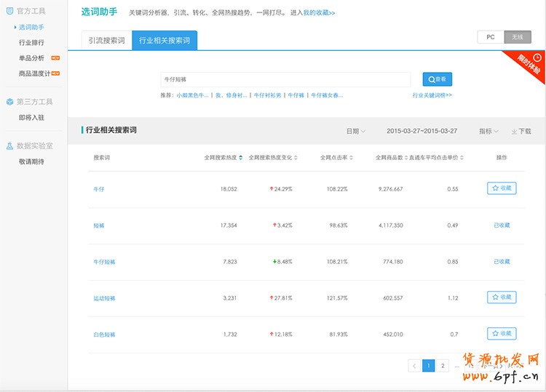Click the 数据实验室 flask icon
This screenshot has height=392, width=546.
(9, 146)
